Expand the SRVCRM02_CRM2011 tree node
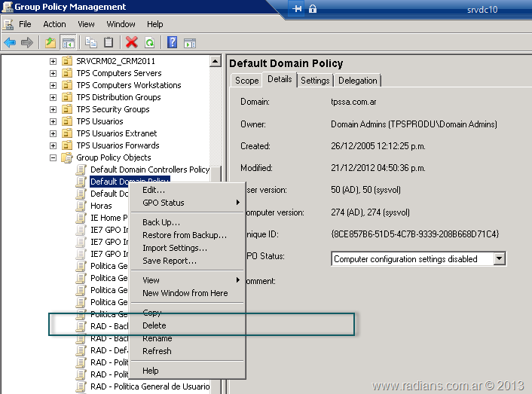532x394 pixels. point(54,61)
